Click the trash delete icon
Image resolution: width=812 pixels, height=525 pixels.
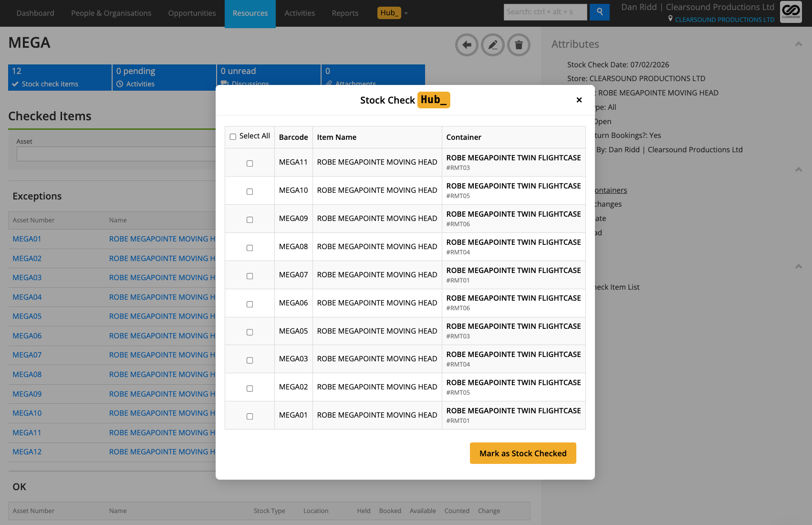coord(519,45)
